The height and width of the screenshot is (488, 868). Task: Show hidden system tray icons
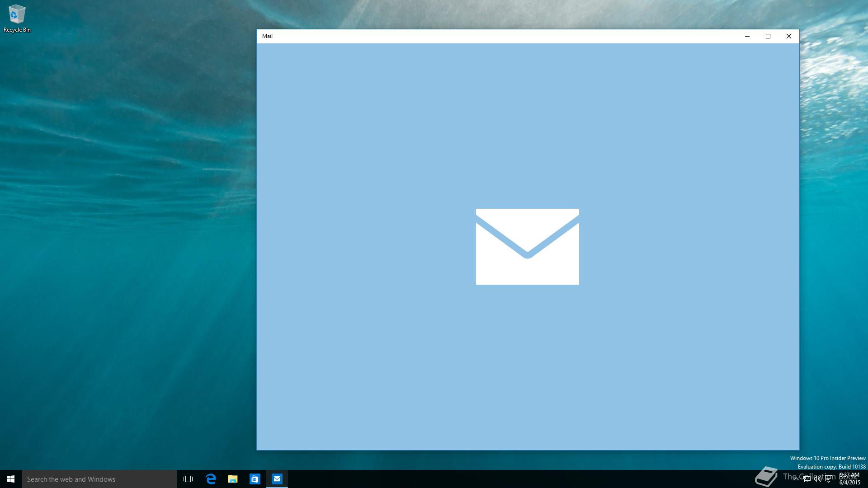coord(796,479)
